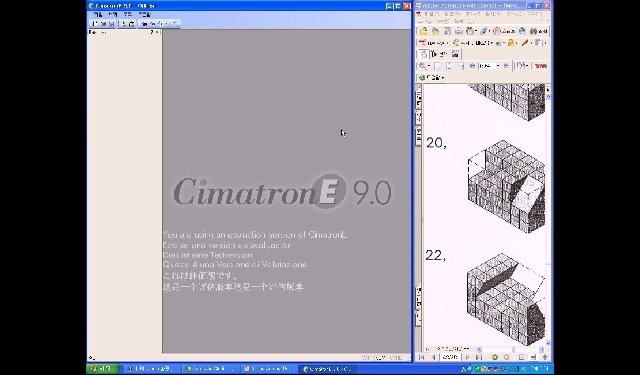Select the Hand tool in Acrobat
Image resolution: width=640 pixels, height=375 pixels.
point(424,54)
